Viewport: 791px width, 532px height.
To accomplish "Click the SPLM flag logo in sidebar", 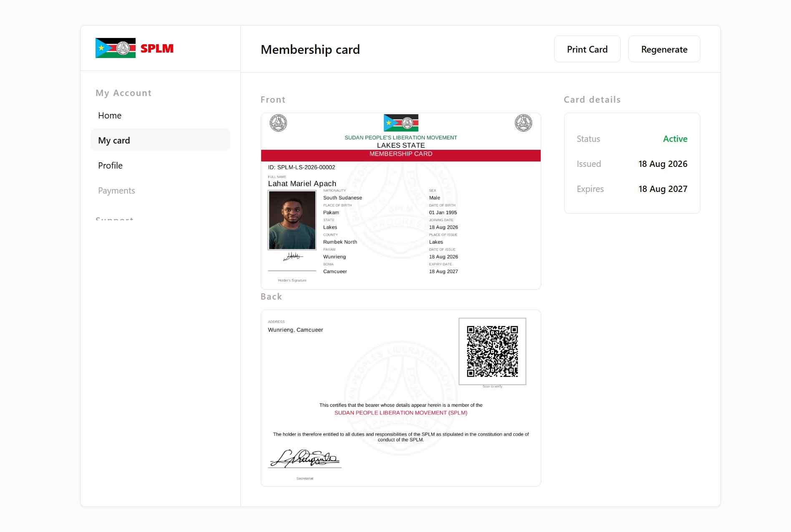I will (x=116, y=48).
